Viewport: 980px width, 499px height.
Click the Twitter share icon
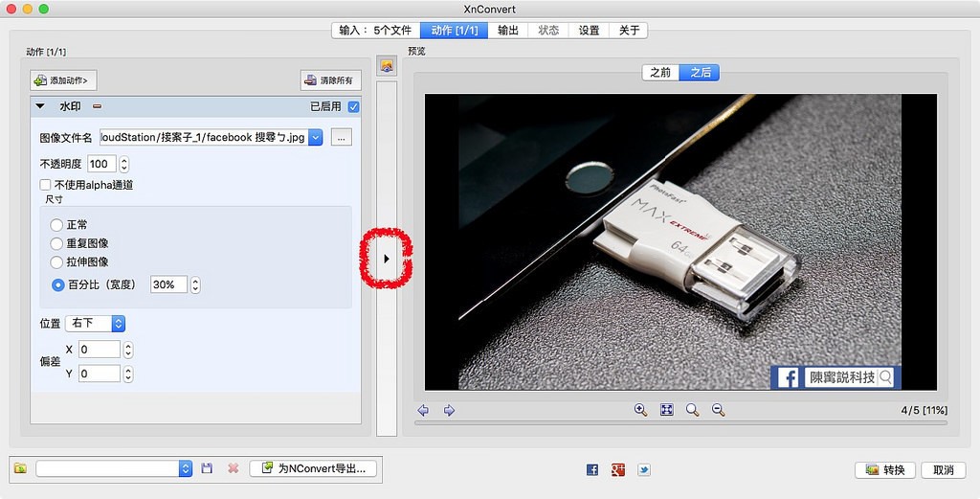tap(644, 469)
